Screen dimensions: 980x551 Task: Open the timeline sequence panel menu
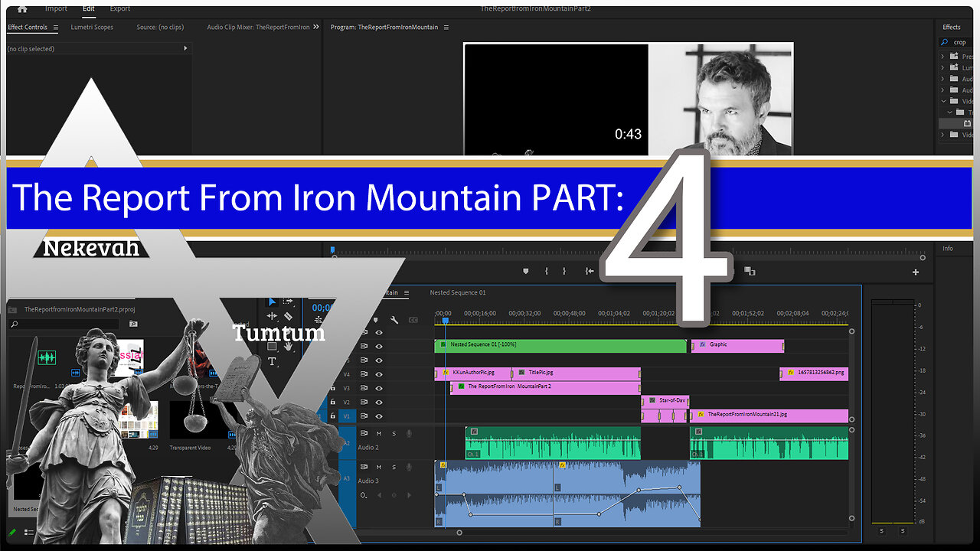[x=407, y=292]
